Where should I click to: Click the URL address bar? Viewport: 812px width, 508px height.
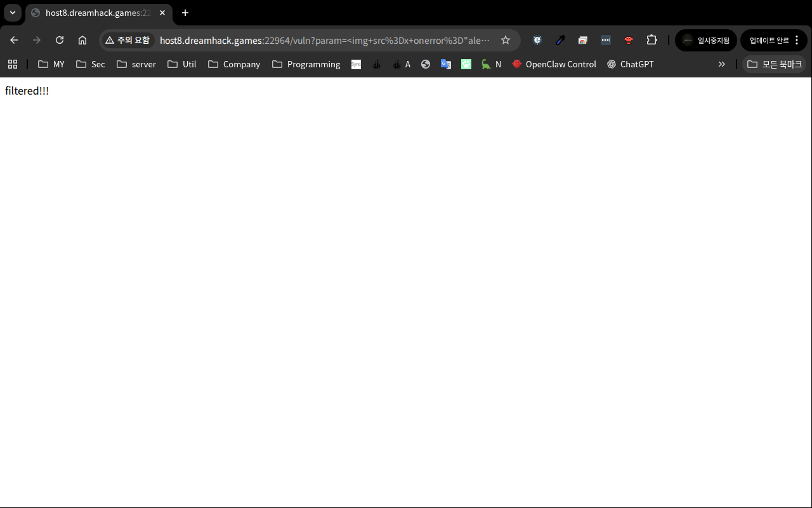click(324, 40)
